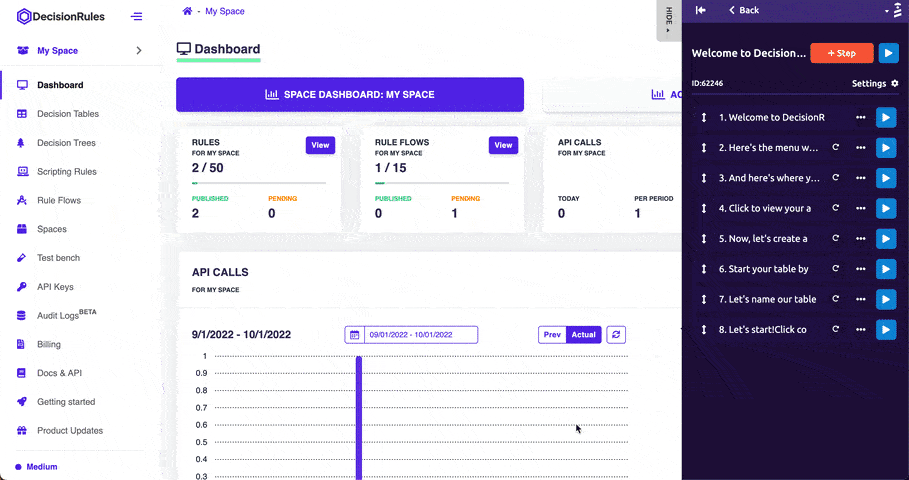Viewport: 909px width, 480px height.
Task: Click reorder handle for step 3
Action: click(704, 178)
